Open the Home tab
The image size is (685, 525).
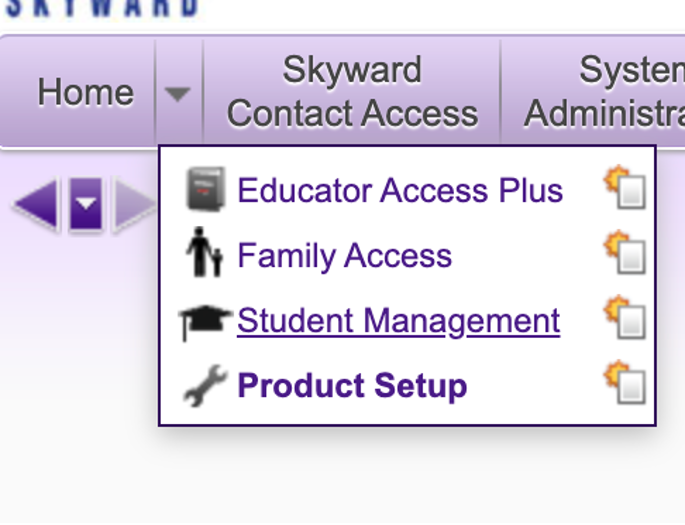pos(85,93)
